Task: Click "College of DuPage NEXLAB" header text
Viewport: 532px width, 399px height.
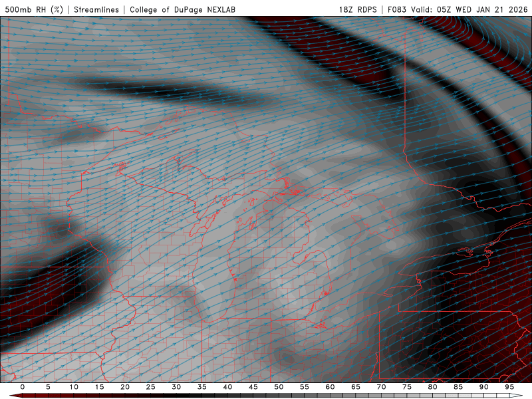Action: pos(182,9)
